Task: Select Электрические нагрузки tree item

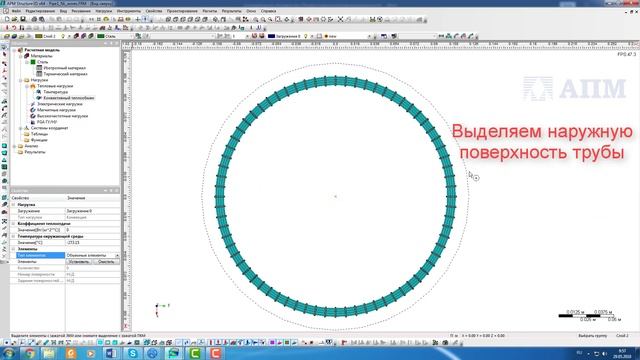Action: pyautogui.click(x=60, y=104)
